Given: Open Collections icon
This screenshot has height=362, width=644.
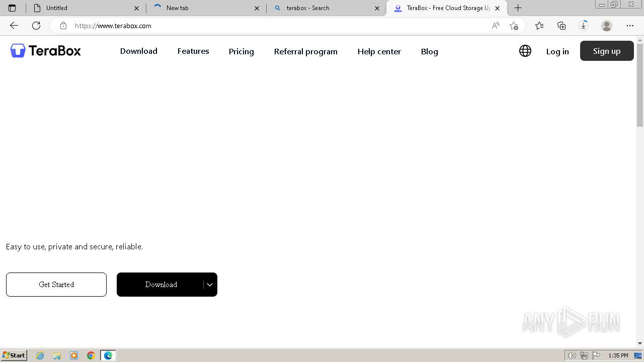Looking at the screenshot, I should [x=561, y=26].
